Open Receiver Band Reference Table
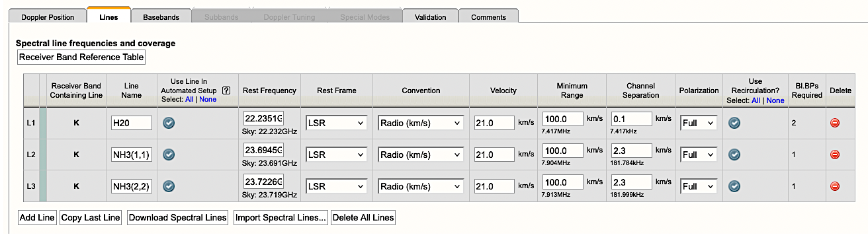 click(x=81, y=57)
